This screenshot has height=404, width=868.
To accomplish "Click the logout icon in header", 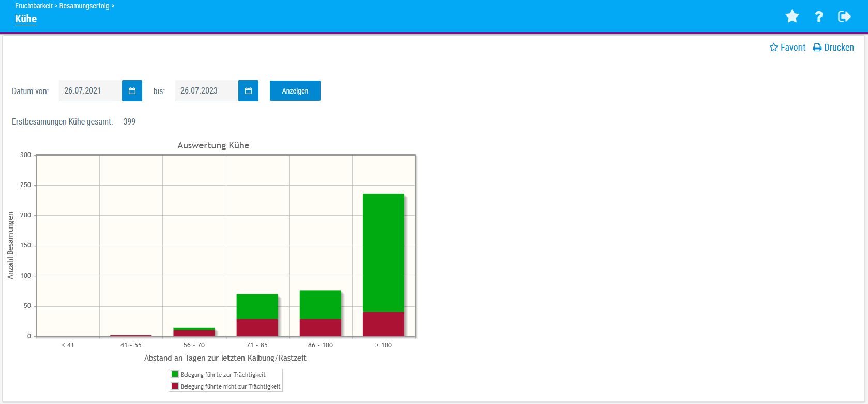I will click(844, 17).
